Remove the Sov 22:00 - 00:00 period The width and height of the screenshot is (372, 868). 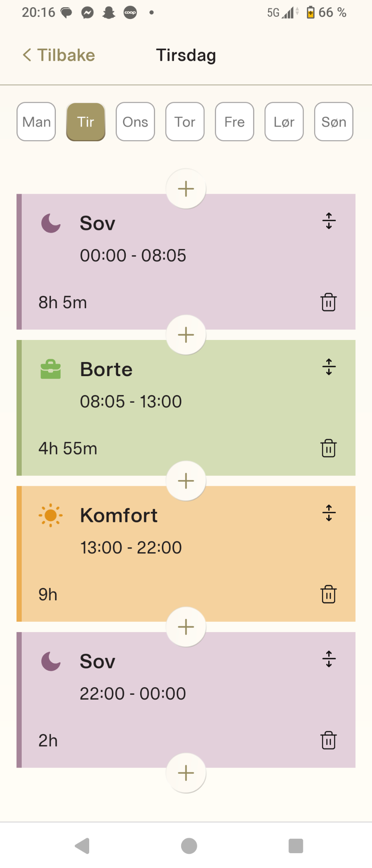pos(328,740)
